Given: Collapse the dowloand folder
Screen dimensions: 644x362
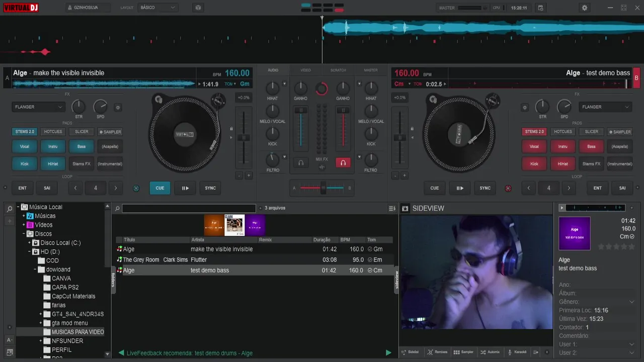Looking at the screenshot, I should pos(36,269).
